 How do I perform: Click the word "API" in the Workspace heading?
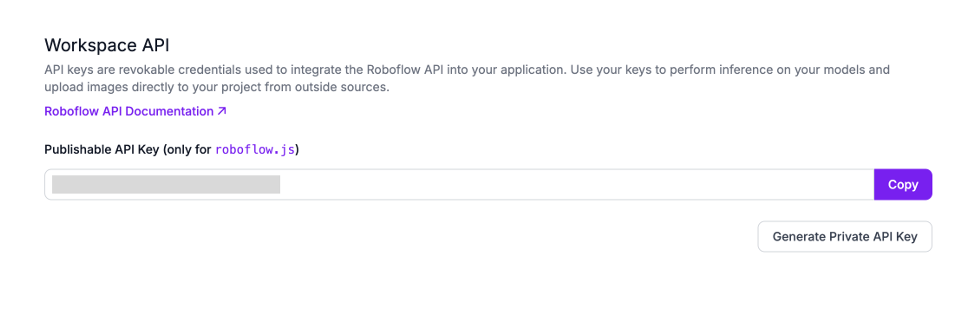155,45
